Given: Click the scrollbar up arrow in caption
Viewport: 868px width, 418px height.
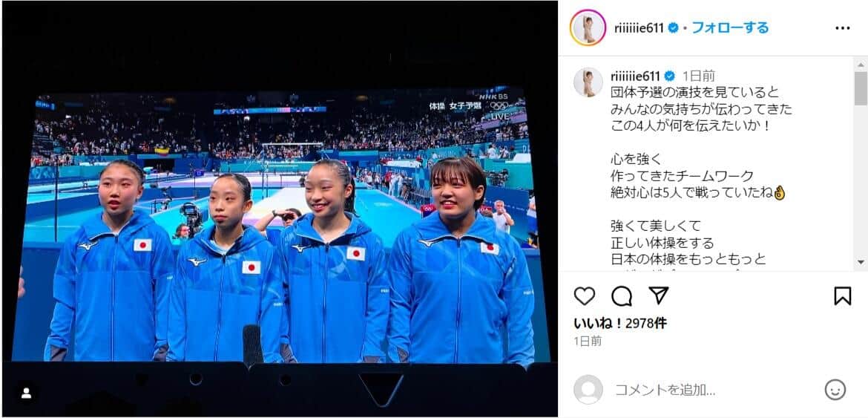Looking at the screenshot, I should 861,64.
